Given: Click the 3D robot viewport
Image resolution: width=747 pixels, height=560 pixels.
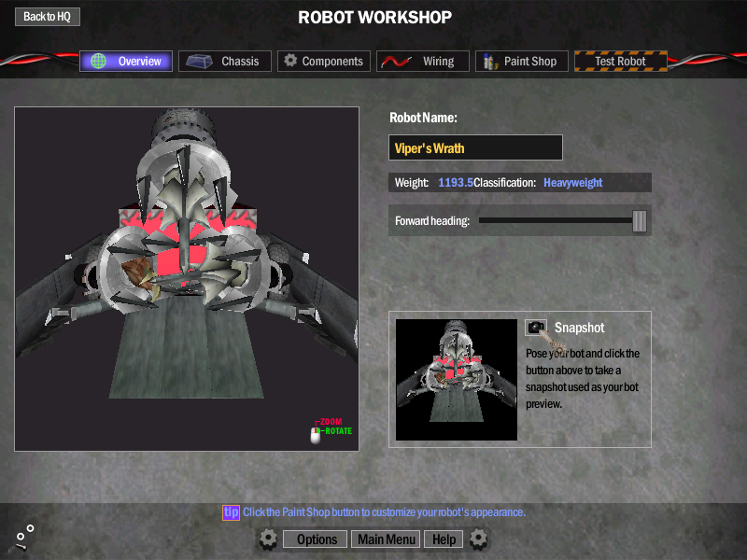Looking at the screenshot, I should (187, 278).
